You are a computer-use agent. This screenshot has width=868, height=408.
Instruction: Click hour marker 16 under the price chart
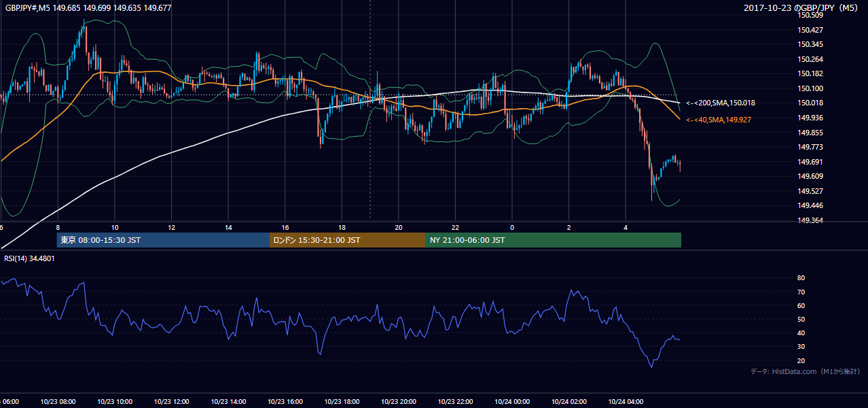[285, 228]
